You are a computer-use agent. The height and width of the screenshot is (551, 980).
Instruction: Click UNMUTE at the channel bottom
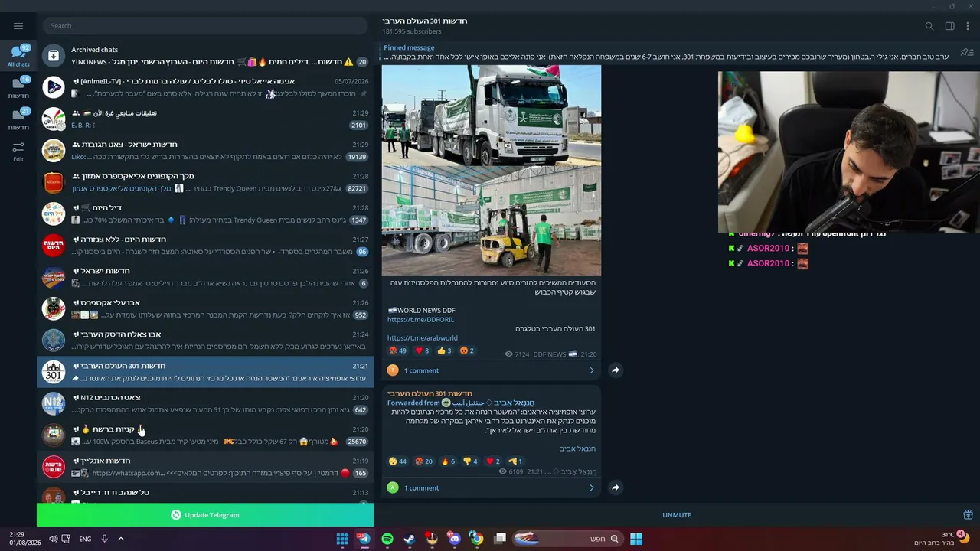(x=677, y=515)
